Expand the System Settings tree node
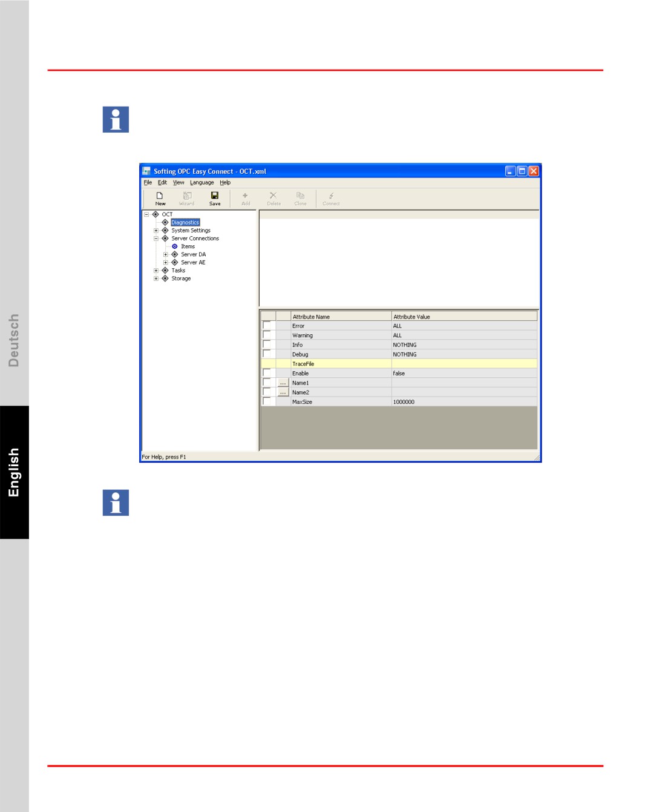The width and height of the screenshot is (668, 812). [x=156, y=231]
